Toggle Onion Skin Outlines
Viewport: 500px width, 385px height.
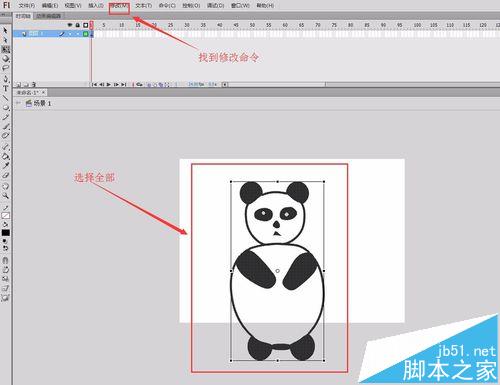pyautogui.click(x=155, y=85)
